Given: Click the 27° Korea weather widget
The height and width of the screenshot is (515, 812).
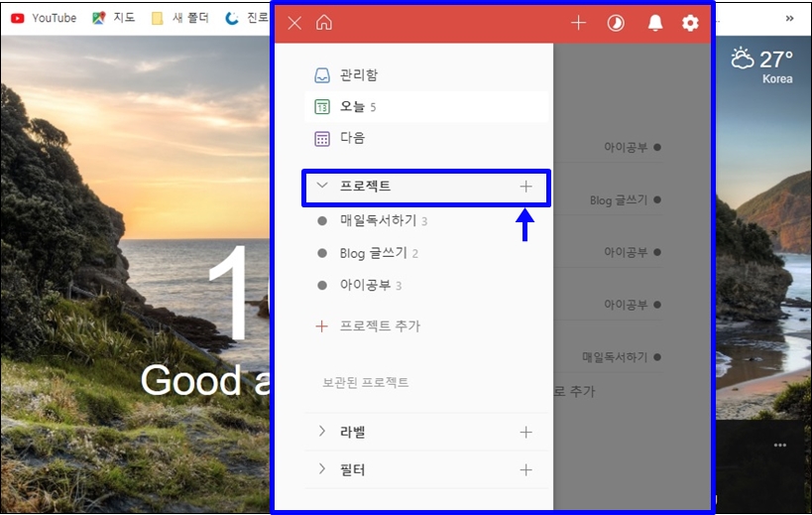Looking at the screenshot, I should click(761, 64).
